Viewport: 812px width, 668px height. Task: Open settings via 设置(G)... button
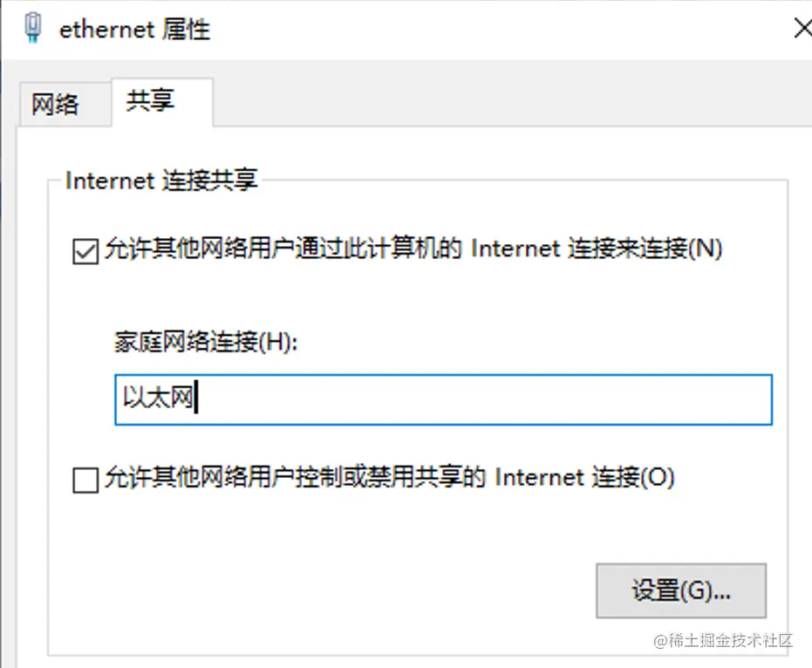coord(681,590)
